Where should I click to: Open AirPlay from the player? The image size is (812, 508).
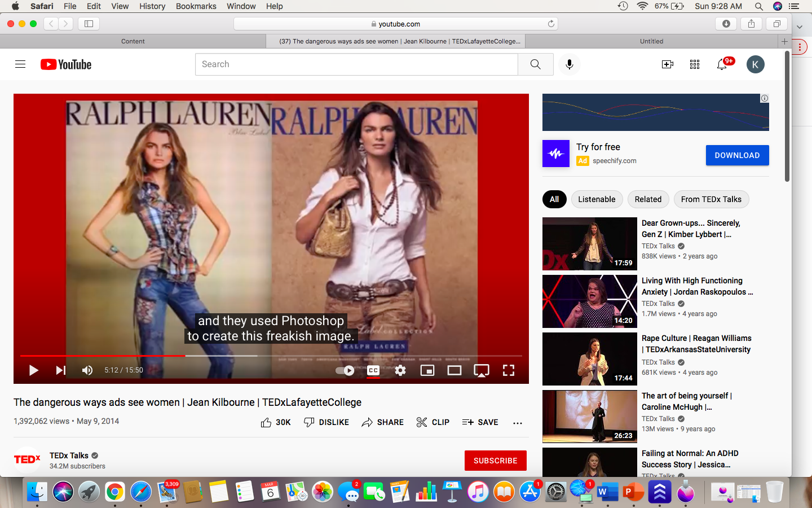click(x=482, y=370)
